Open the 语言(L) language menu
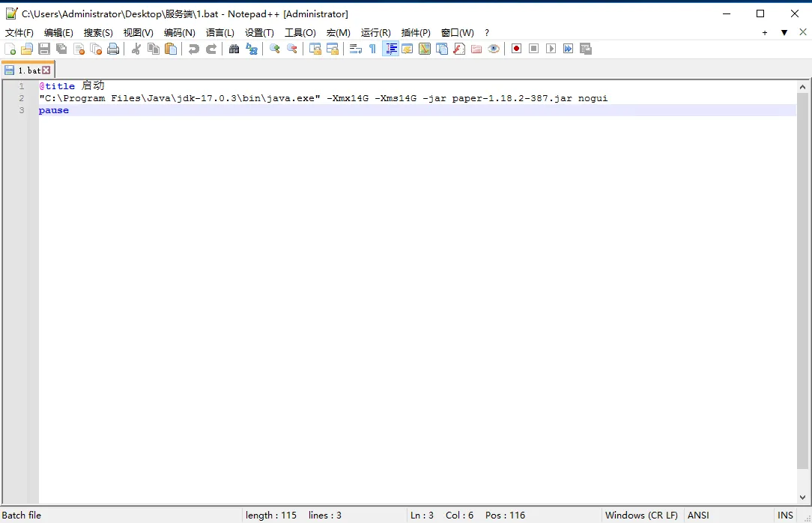Viewport: 812px width, 523px height. pyautogui.click(x=220, y=32)
